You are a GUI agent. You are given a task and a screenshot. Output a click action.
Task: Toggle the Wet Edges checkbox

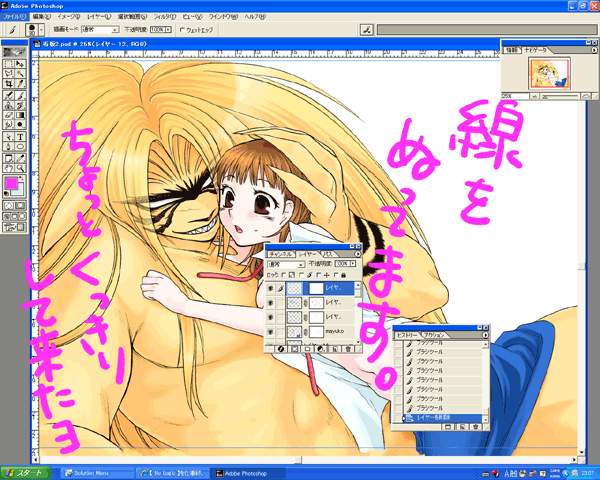click(183, 29)
